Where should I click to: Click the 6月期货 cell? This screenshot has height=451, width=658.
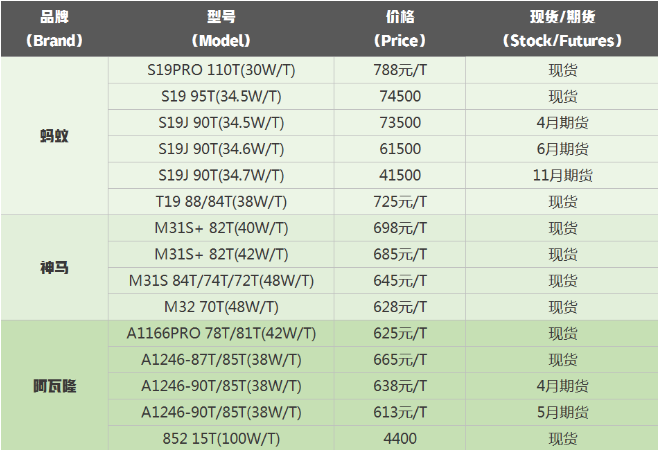click(562, 149)
